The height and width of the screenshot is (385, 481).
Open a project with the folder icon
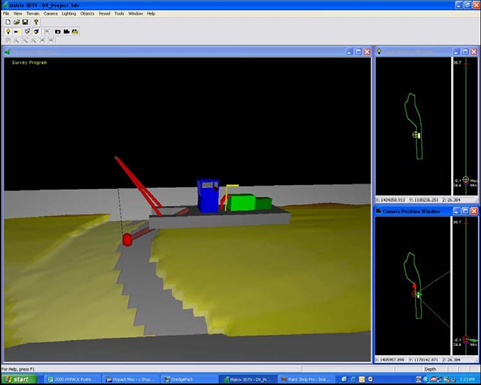click(17, 22)
